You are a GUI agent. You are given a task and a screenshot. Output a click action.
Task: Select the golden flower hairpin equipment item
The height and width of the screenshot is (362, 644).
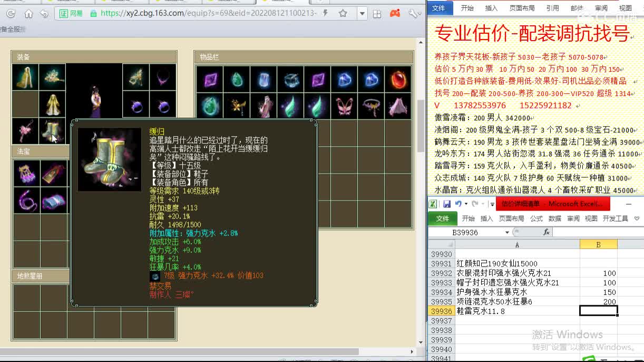pos(52,77)
